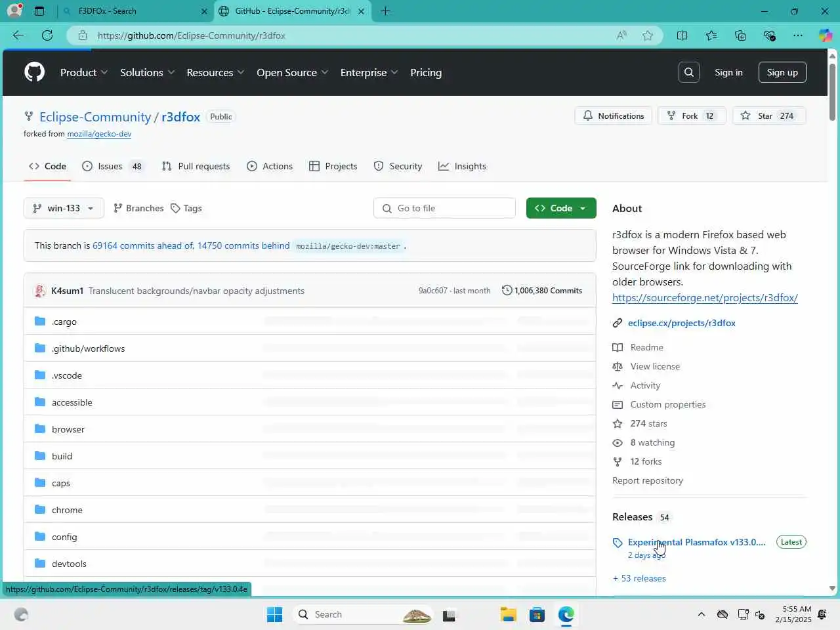Expand the Enterprise menu
This screenshot has height=630, width=840.
point(369,72)
